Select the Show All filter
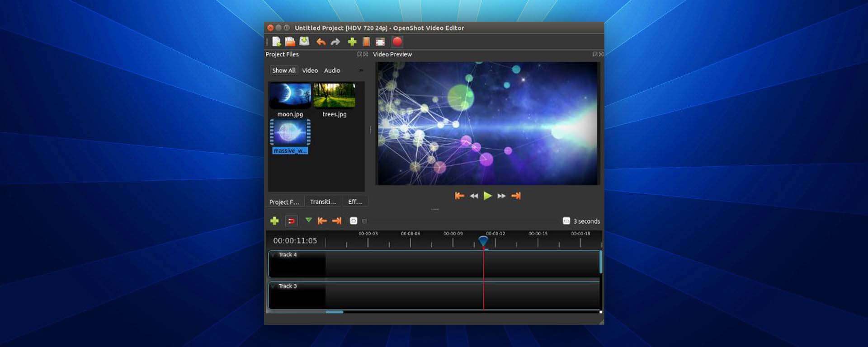 pyautogui.click(x=284, y=70)
